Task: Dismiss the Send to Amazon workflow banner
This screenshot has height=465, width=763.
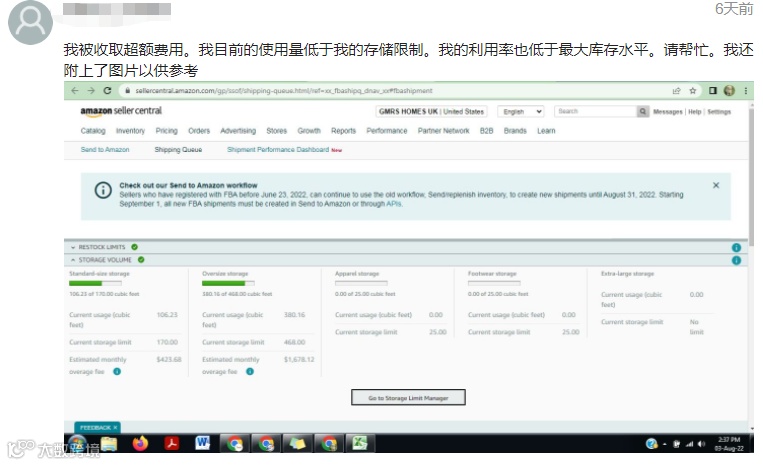Action: pos(716,185)
